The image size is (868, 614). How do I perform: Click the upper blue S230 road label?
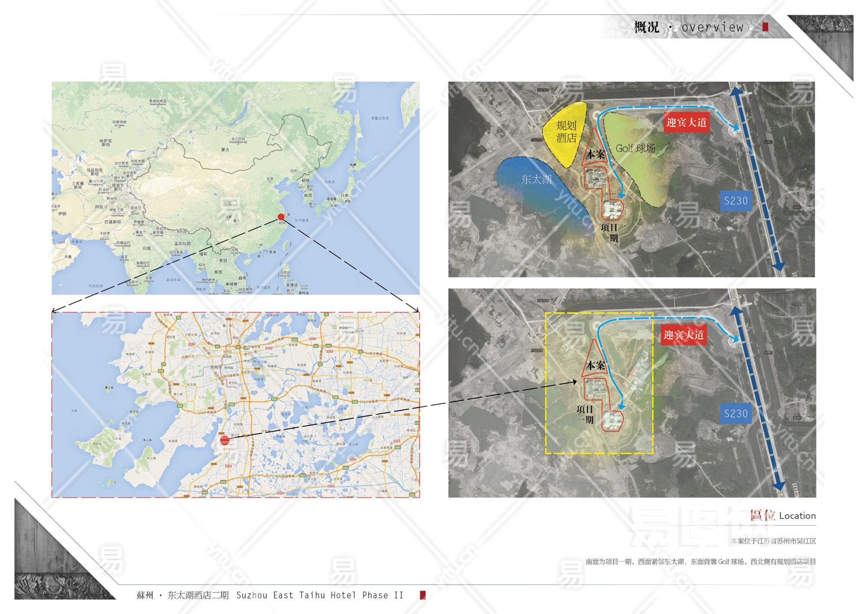[x=736, y=201]
